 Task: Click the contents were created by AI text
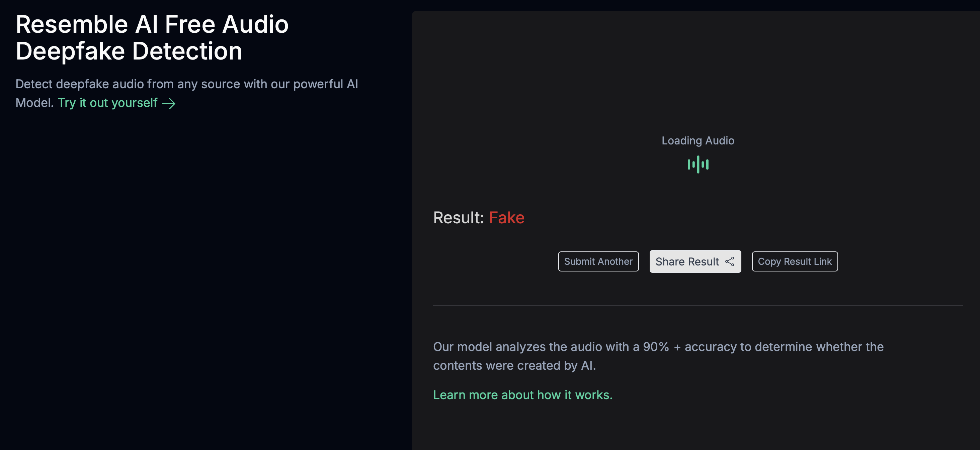coord(514,365)
